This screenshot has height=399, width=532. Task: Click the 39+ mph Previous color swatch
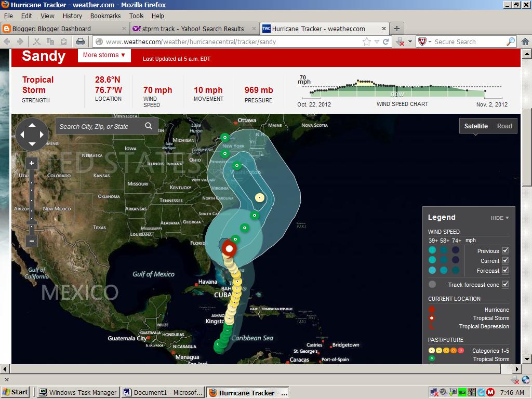(432, 250)
